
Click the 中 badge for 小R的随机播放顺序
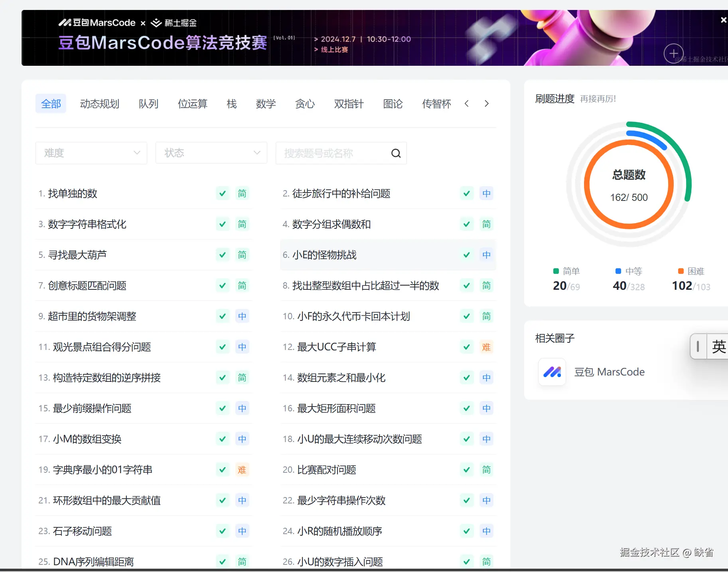click(486, 531)
